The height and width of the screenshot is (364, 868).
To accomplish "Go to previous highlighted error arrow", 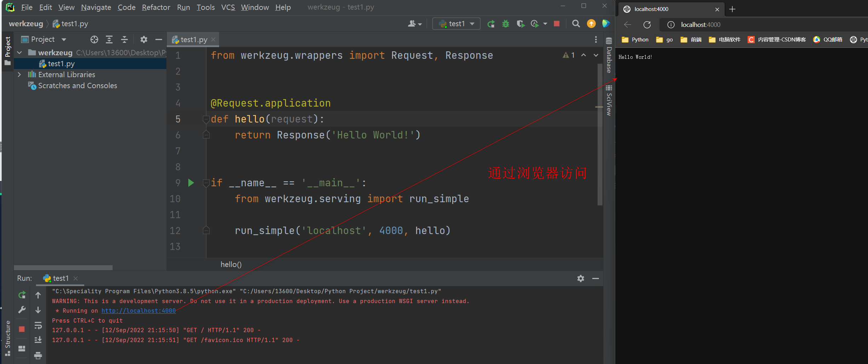I will click(x=583, y=55).
